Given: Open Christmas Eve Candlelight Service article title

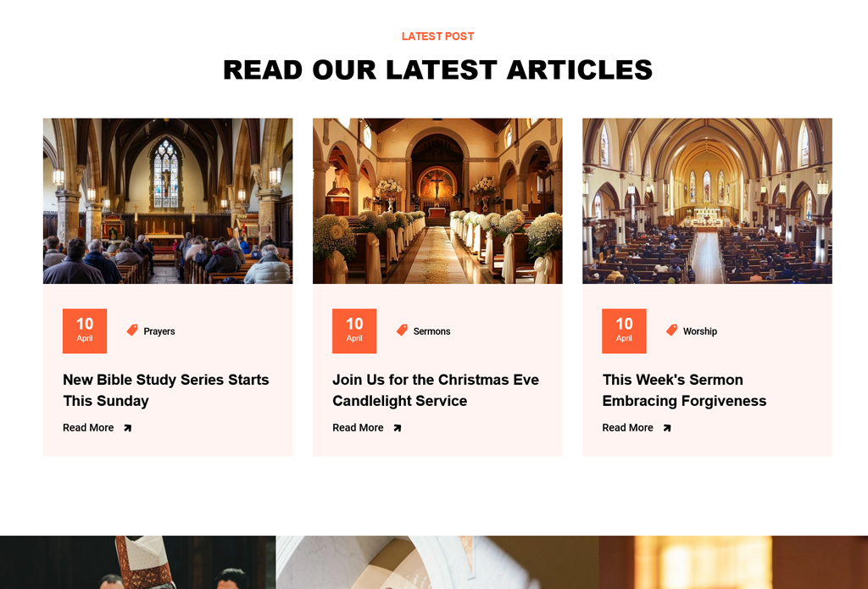Looking at the screenshot, I should click(436, 390).
